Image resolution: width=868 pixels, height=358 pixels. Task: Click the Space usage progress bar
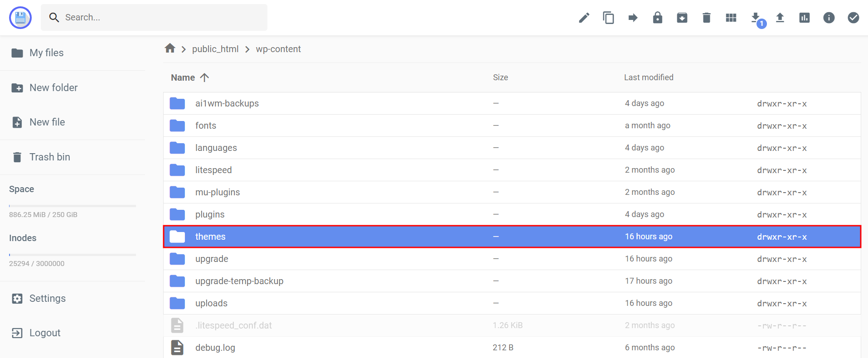72,205
